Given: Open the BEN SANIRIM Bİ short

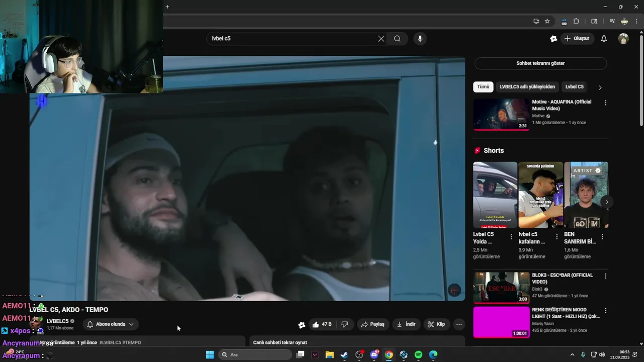Looking at the screenshot, I should pyautogui.click(x=586, y=195).
